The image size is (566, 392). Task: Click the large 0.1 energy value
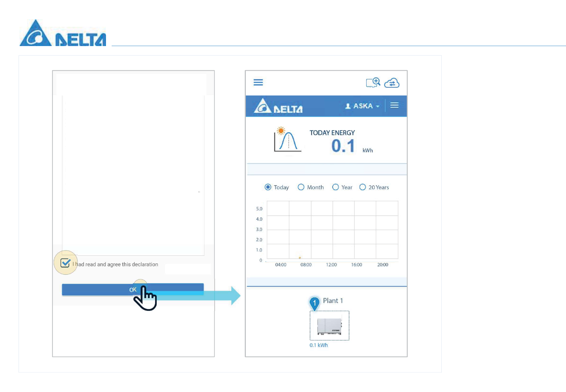pyautogui.click(x=343, y=146)
